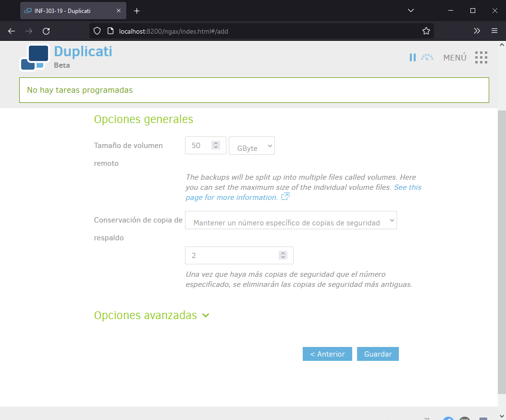506x420 pixels.
Task: Click the tracking protection shield icon
Action: point(97,31)
